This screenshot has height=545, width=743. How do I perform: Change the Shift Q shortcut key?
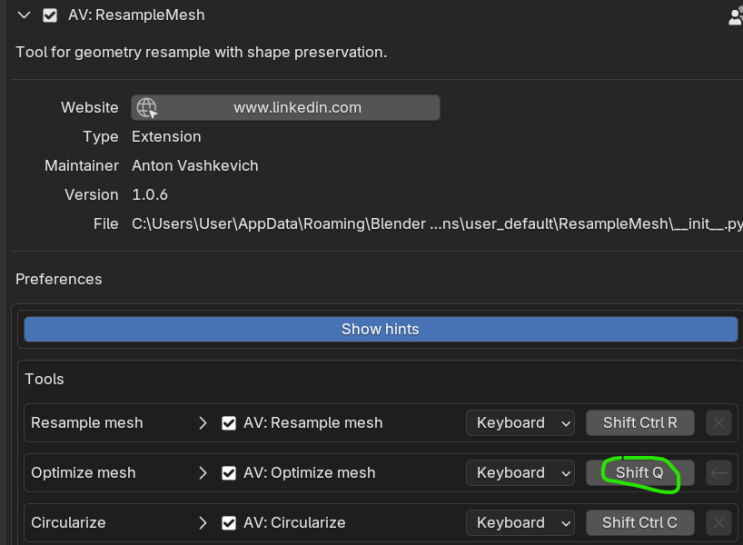640,473
